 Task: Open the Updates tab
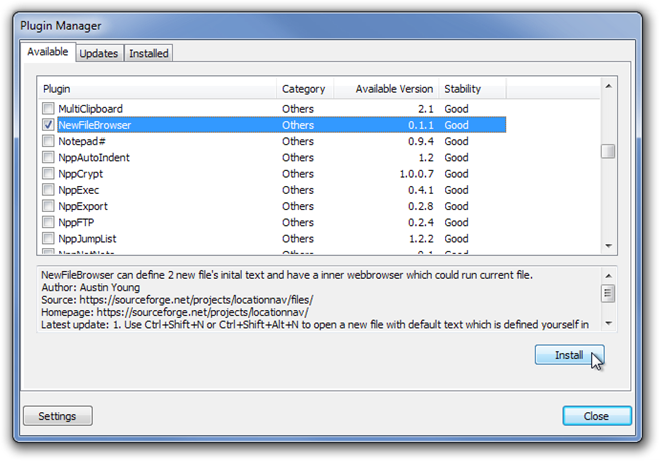coord(99,53)
